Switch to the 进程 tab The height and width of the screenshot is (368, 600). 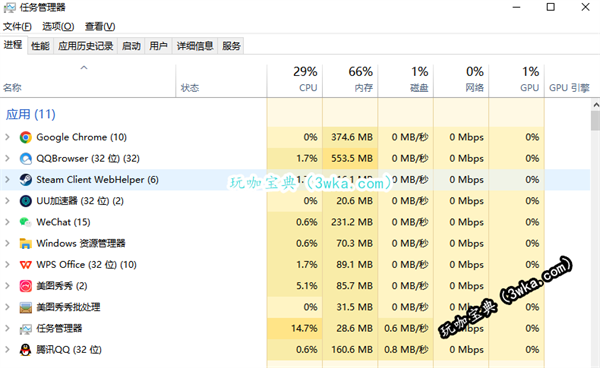click(x=13, y=45)
